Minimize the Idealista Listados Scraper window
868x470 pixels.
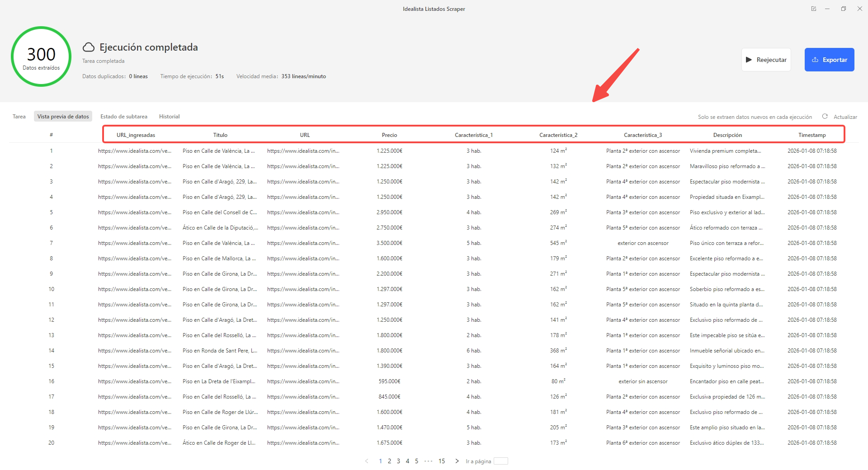(x=827, y=9)
